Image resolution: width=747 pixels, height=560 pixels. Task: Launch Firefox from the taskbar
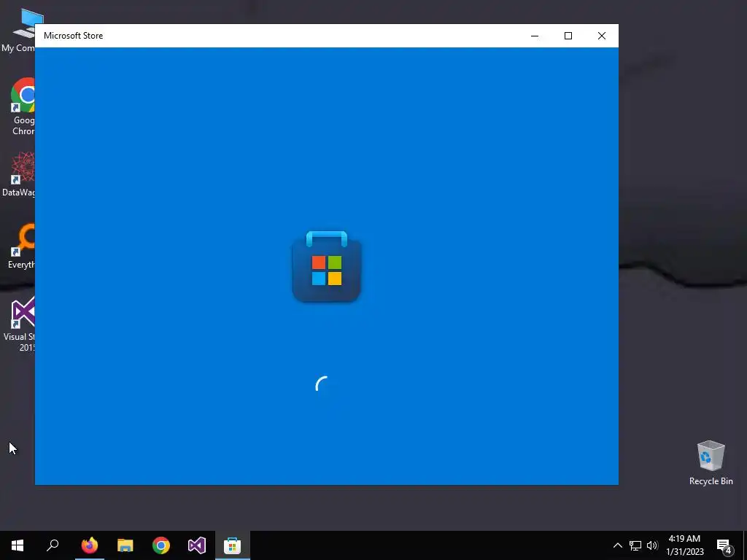tap(90, 545)
